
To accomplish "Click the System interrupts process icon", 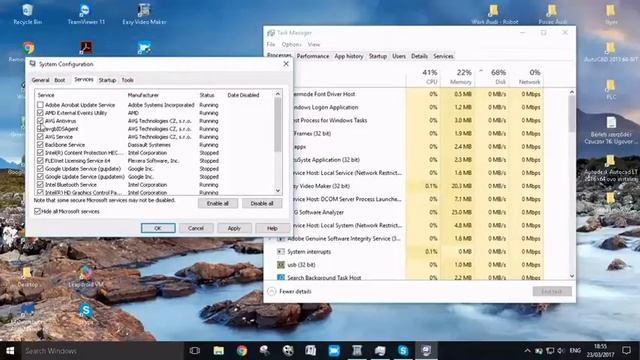I will click(280, 251).
